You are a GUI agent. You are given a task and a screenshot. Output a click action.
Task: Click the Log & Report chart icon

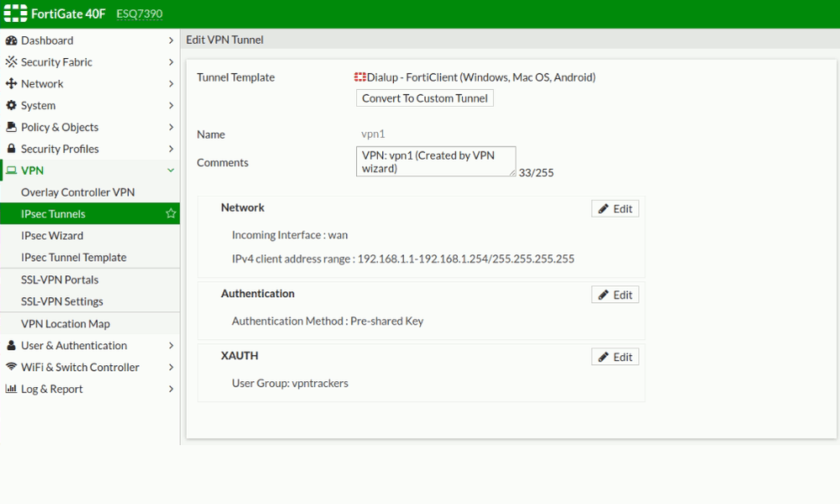pos(11,389)
